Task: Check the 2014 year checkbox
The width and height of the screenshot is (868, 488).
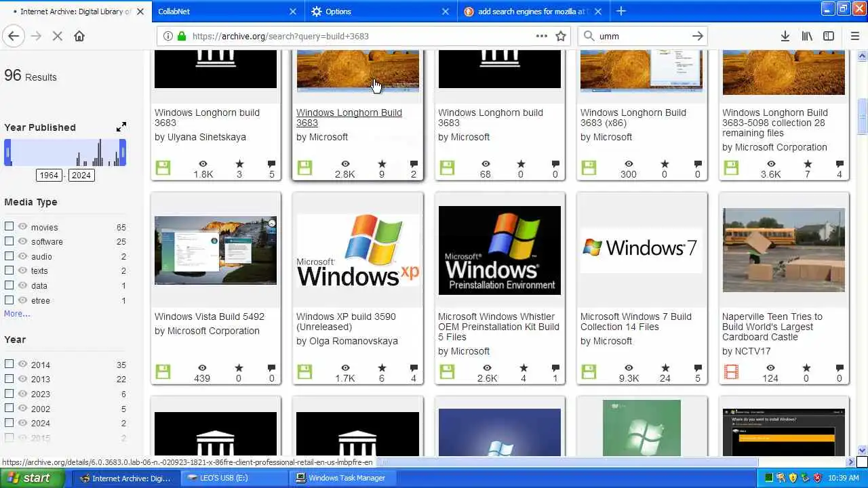Action: [9, 363]
